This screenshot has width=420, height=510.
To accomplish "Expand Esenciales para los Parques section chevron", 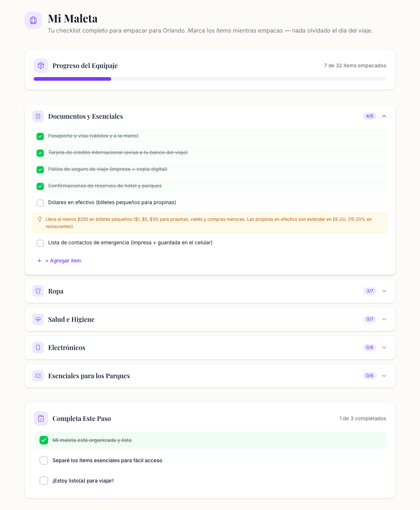I will [x=384, y=376].
